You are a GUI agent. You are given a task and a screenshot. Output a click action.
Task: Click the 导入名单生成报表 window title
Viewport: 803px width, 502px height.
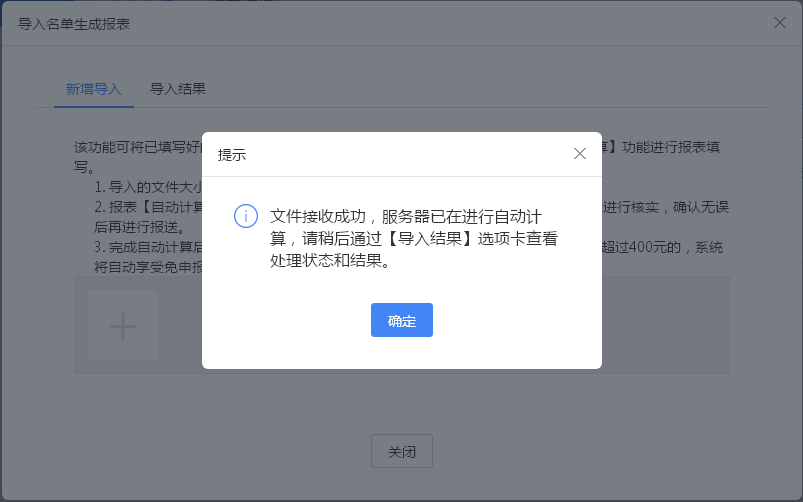pyautogui.click(x=74, y=23)
